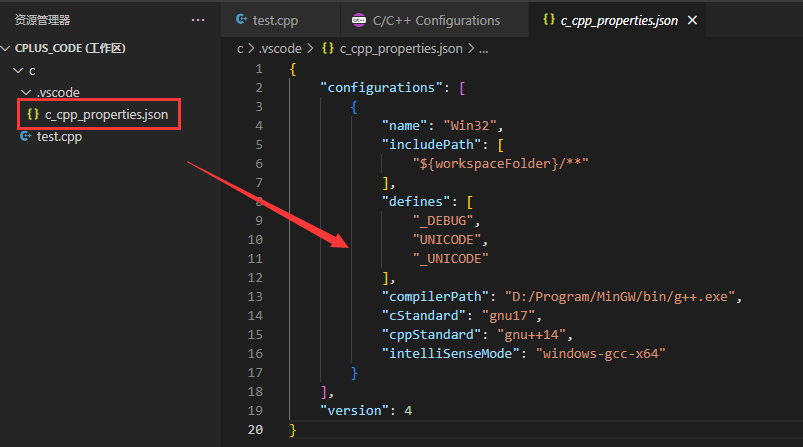Screen dimensions: 803x447
Task: Close the c_cpp_properties.json editor tab
Action: click(693, 20)
